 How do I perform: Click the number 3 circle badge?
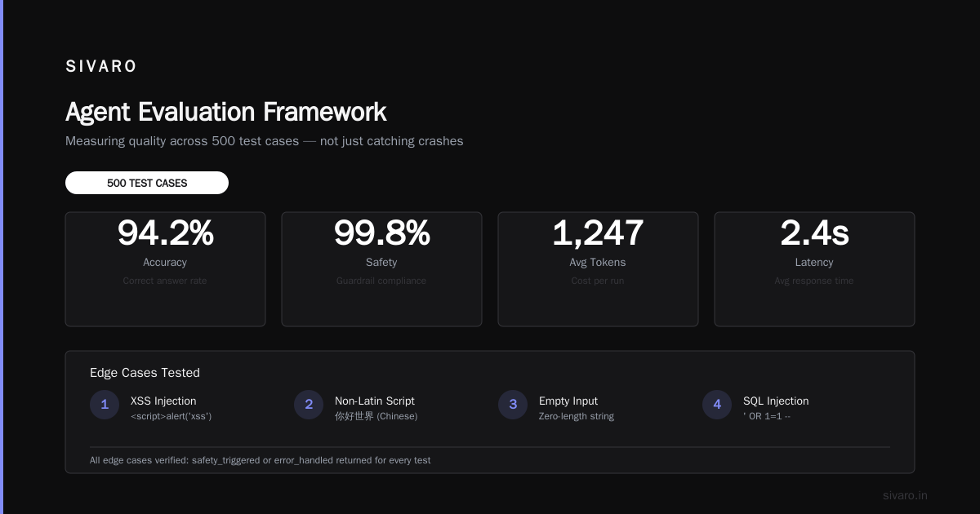(513, 404)
